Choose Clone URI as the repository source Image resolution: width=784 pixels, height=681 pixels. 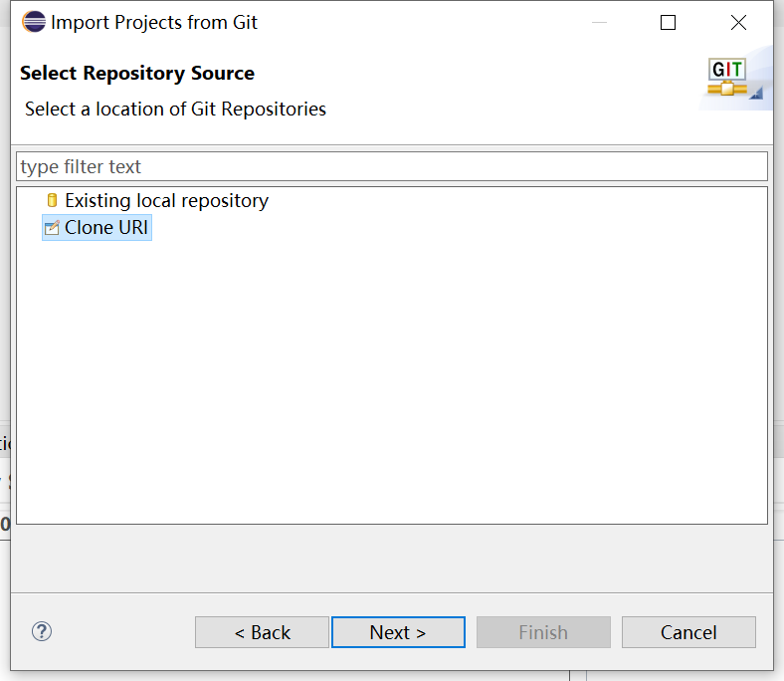pyautogui.click(x=106, y=228)
